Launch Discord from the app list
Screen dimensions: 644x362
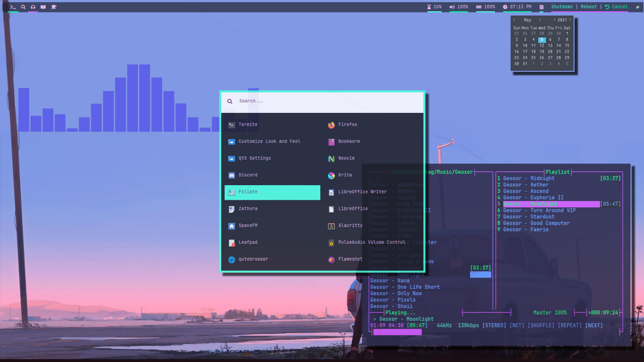pyautogui.click(x=248, y=175)
